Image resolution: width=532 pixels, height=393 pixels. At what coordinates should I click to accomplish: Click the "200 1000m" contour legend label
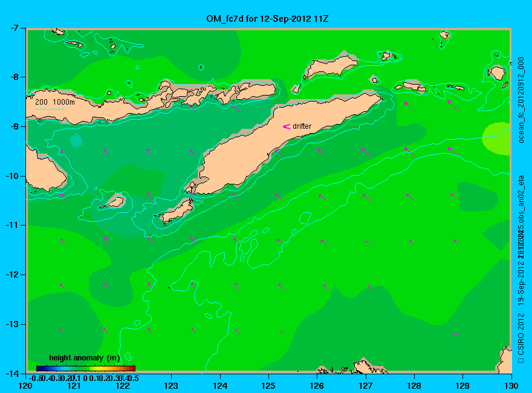click(x=55, y=102)
